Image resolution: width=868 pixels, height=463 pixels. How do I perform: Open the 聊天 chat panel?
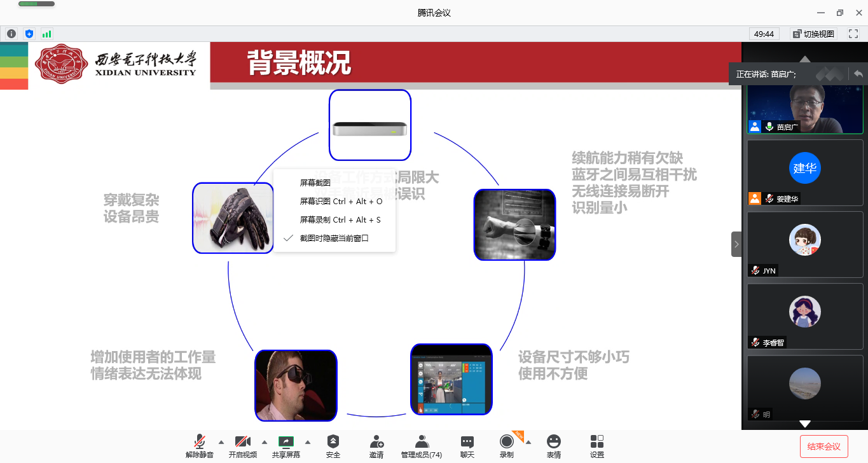tap(467, 445)
